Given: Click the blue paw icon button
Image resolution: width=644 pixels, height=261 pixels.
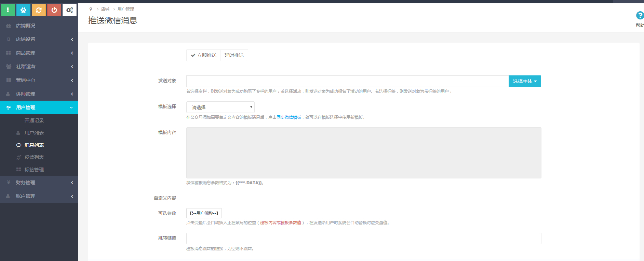Looking at the screenshot, I should click(x=23, y=10).
